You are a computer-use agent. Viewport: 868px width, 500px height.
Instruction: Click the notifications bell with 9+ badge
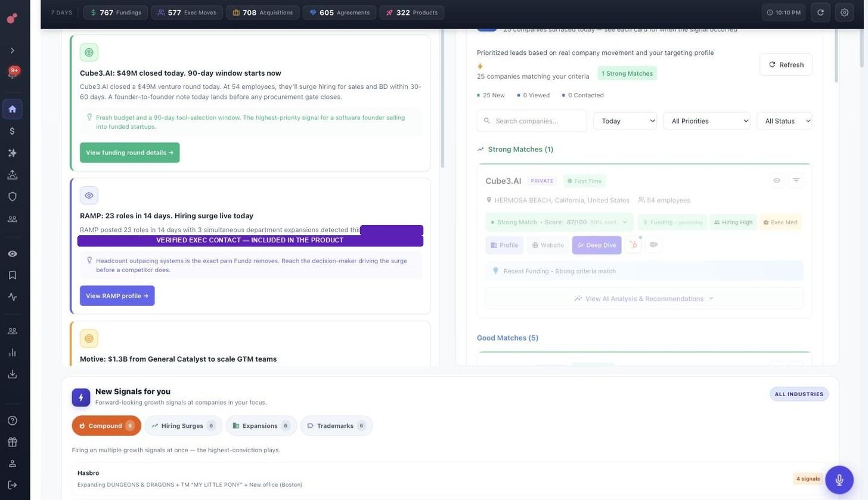pyautogui.click(x=12, y=73)
